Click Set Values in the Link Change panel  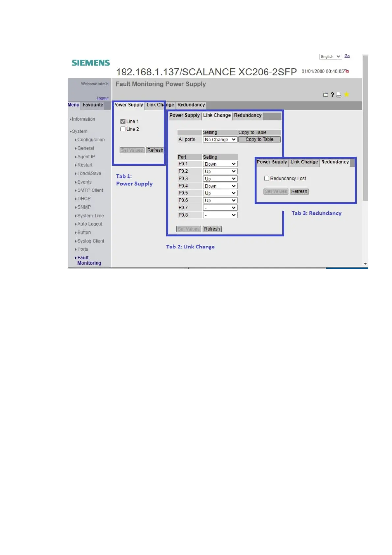(189, 229)
